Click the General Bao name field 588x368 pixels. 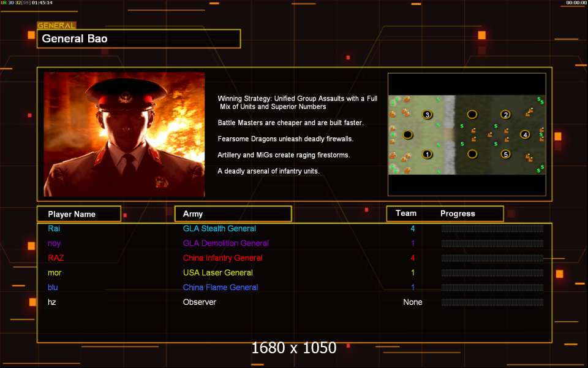click(x=139, y=39)
